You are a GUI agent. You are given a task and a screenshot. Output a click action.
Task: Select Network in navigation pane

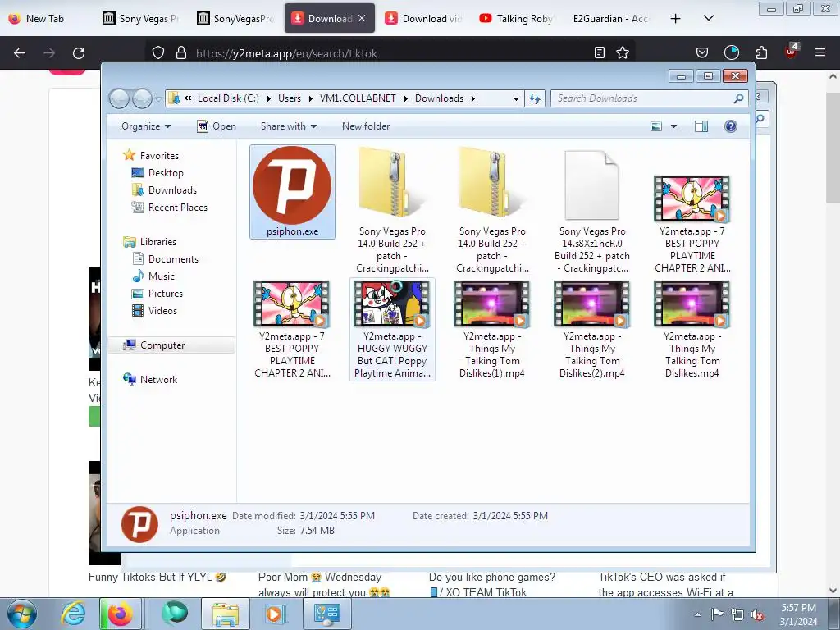158,380
